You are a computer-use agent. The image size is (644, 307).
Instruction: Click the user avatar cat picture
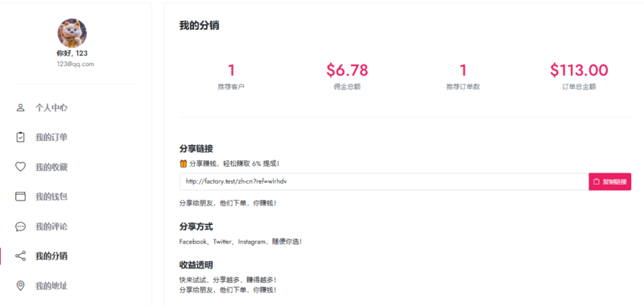72,33
